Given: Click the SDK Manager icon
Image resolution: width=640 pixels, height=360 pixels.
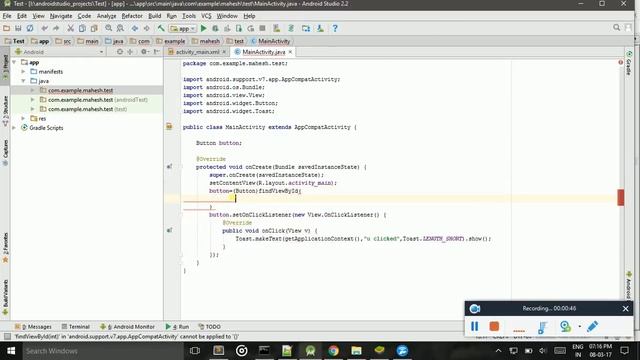Looking at the screenshot, I should click(320, 29).
